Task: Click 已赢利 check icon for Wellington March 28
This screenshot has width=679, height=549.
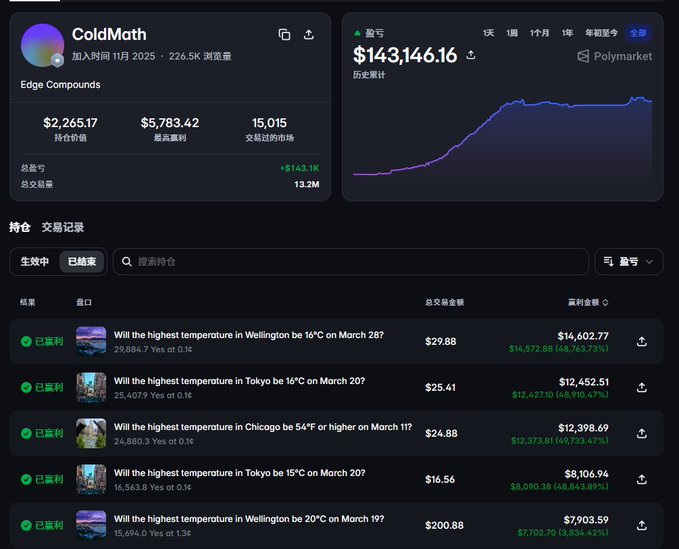Action: (26, 341)
